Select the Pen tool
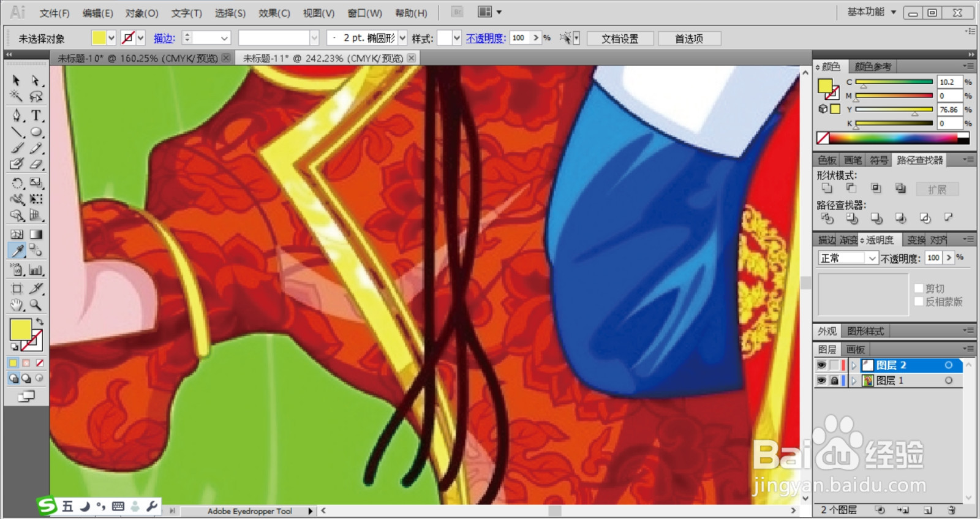 [x=17, y=115]
